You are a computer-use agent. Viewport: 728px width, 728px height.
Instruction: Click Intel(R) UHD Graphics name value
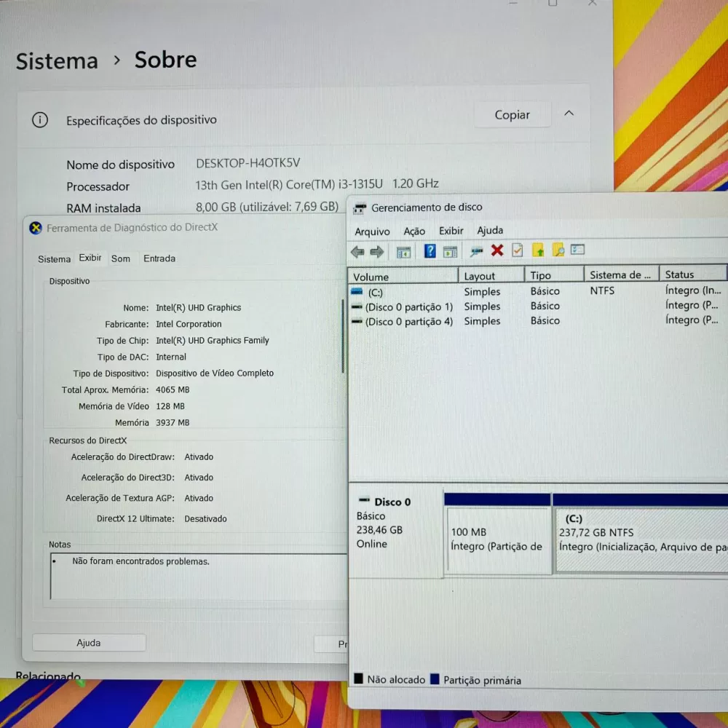point(198,307)
